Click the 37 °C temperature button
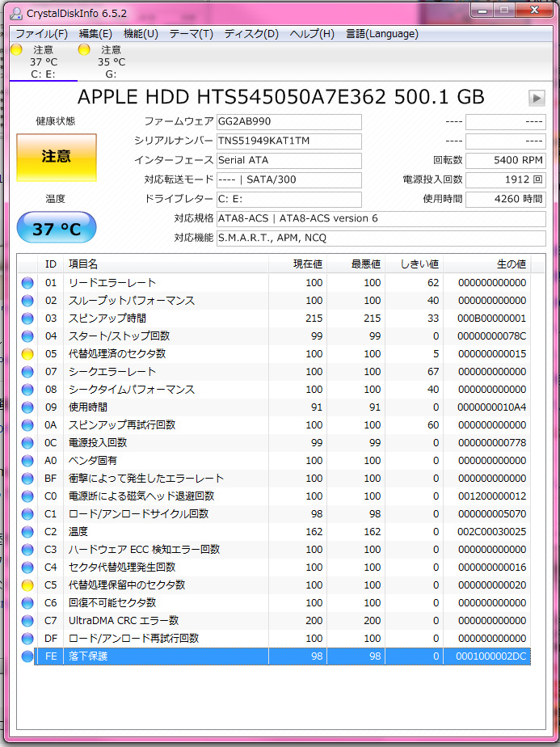Screen dimensions: 560x747 point(57,228)
